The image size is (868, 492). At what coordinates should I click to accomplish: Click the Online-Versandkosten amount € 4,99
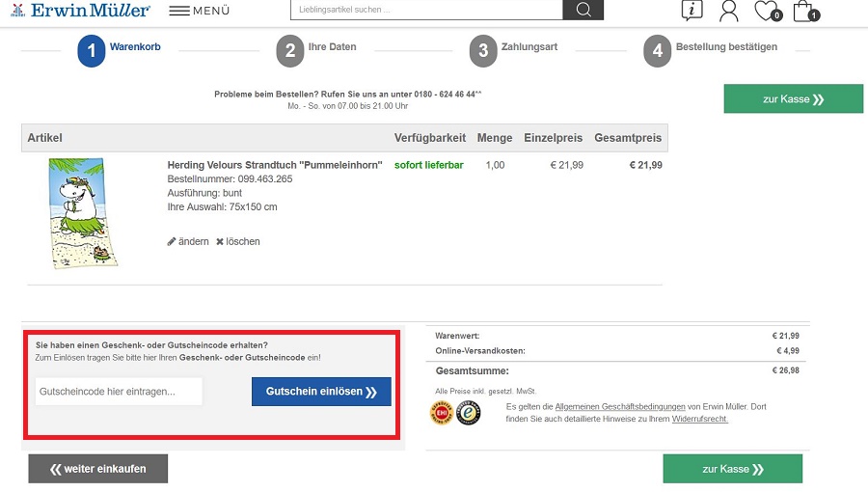(x=788, y=350)
